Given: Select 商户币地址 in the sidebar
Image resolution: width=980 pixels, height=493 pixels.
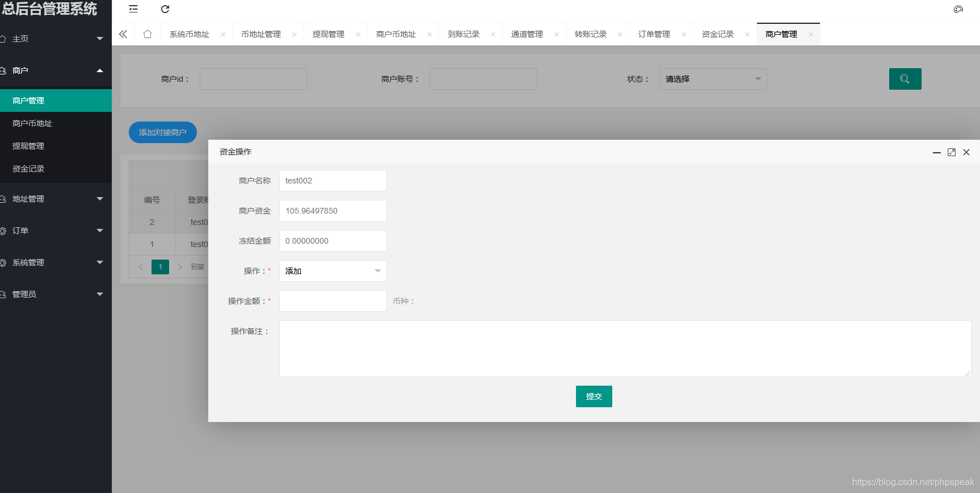Looking at the screenshot, I should pyautogui.click(x=56, y=123).
